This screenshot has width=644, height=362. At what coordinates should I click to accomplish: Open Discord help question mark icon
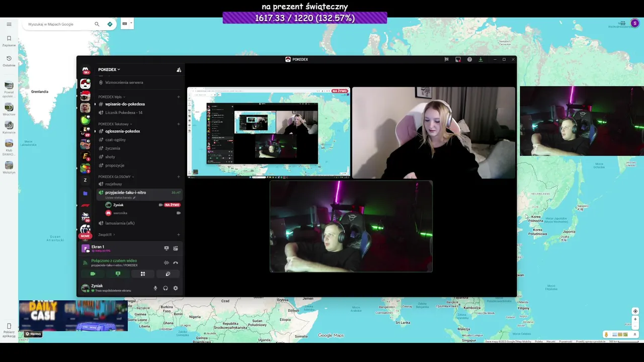pos(469,59)
